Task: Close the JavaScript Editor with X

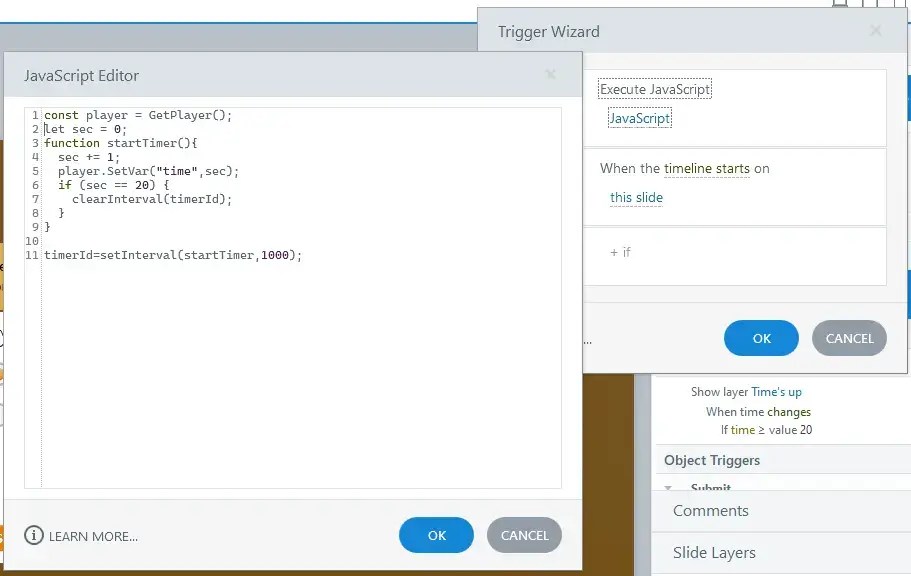Action: point(550,75)
